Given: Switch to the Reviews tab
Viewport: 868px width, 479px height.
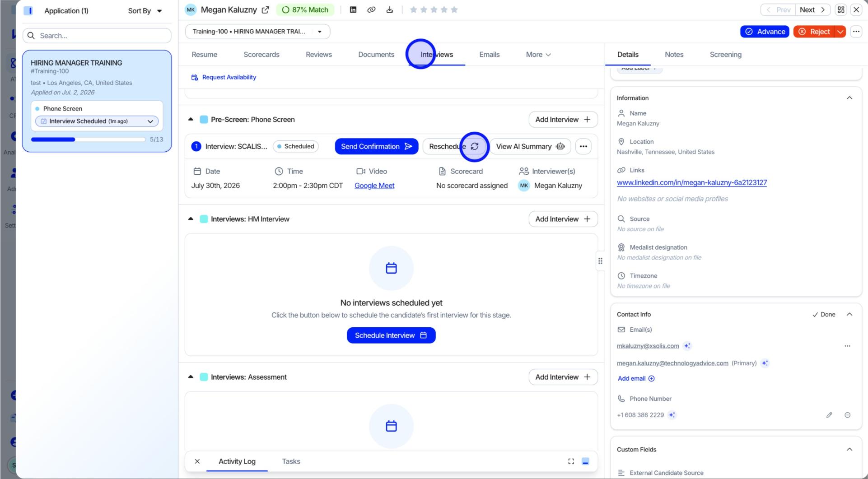Looking at the screenshot, I should click(x=319, y=55).
